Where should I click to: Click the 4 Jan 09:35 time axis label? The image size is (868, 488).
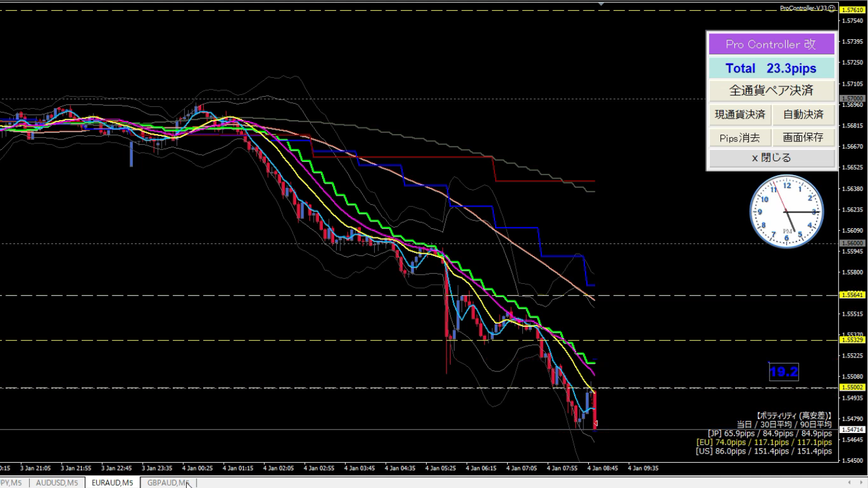(643, 468)
